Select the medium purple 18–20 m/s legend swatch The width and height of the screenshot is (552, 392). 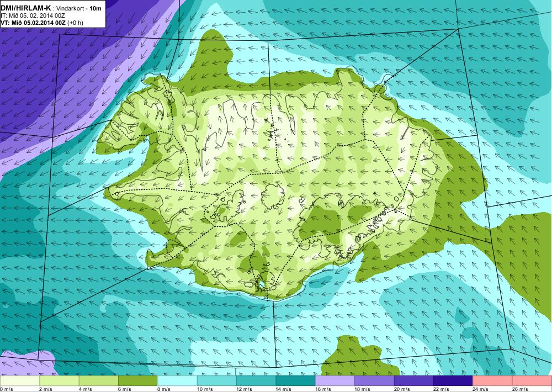[375, 381]
